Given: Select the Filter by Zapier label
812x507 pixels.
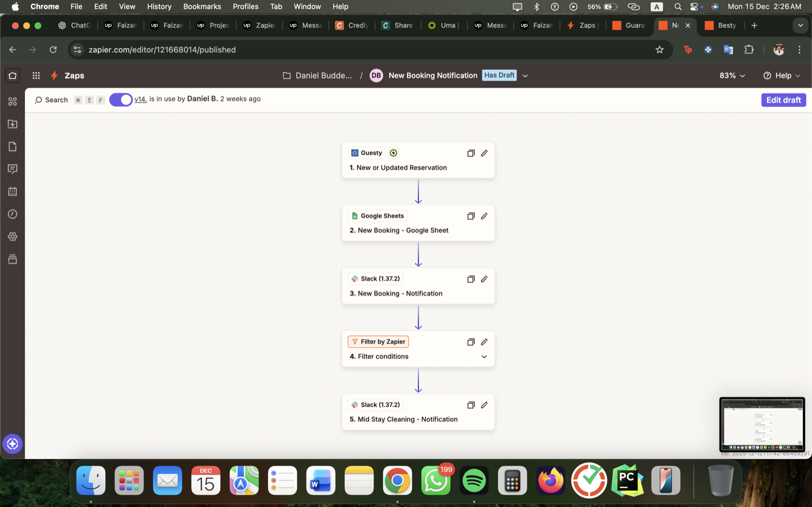Looking at the screenshot, I should 378,342.
